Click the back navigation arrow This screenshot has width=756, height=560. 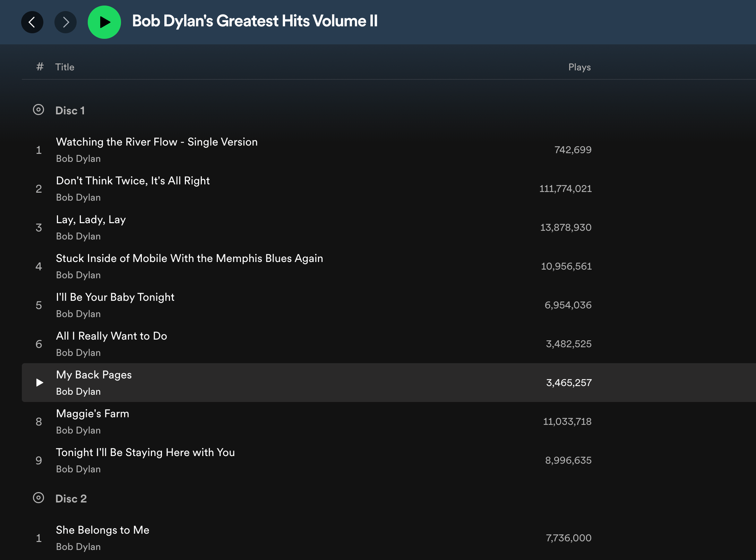[32, 22]
